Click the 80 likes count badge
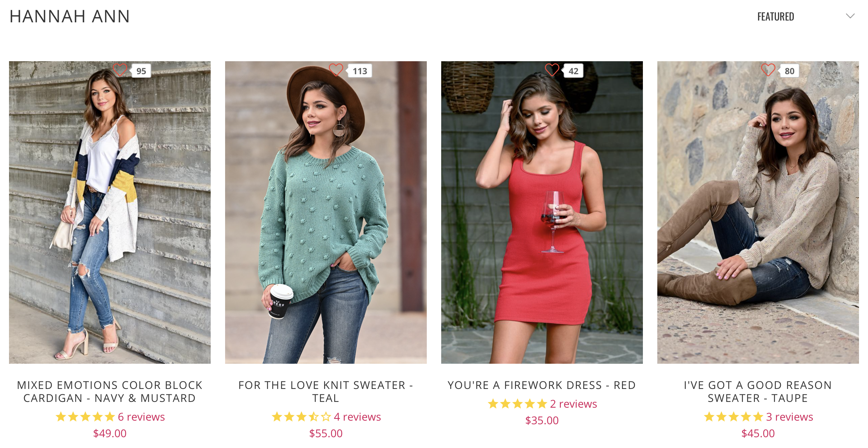 [789, 71]
